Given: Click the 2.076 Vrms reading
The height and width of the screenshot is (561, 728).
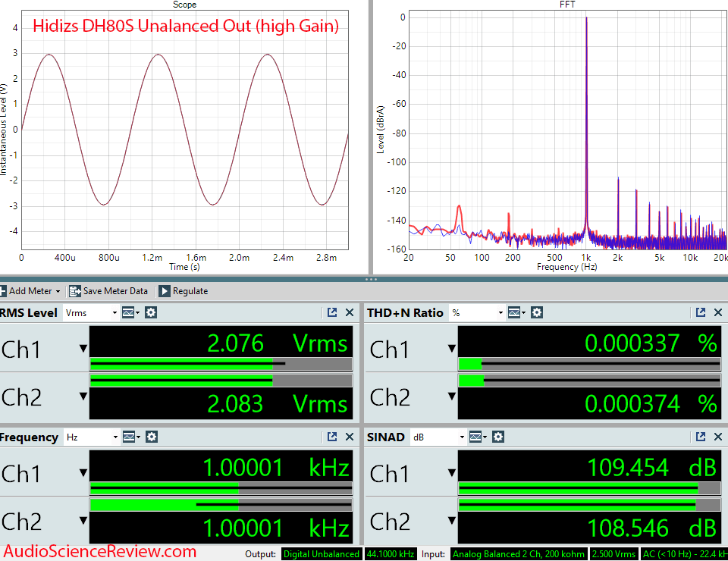Looking at the screenshot, I should pos(278,343).
